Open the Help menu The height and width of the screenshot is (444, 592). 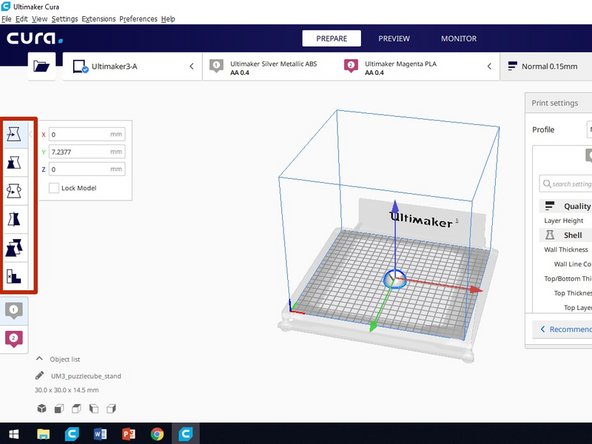pos(168,18)
